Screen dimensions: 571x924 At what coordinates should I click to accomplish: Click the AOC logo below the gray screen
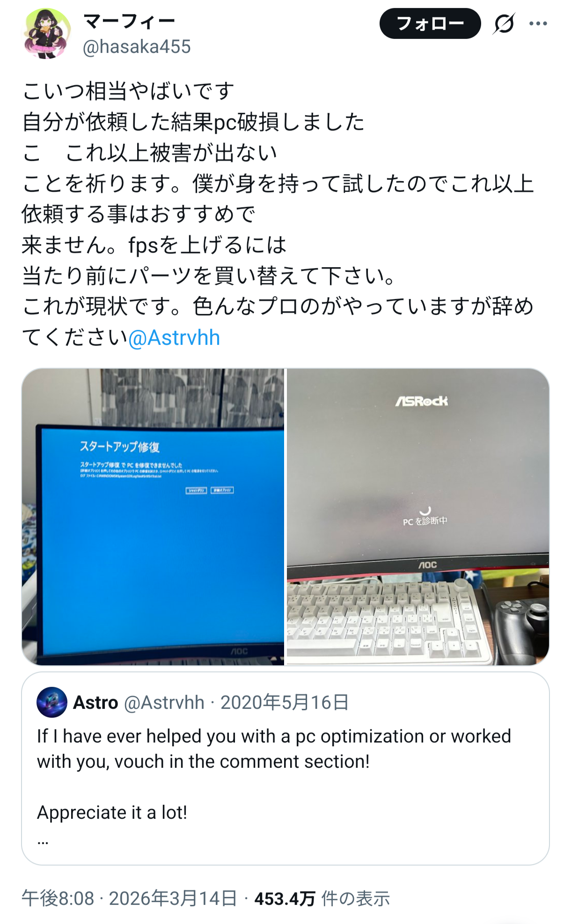pos(427,565)
